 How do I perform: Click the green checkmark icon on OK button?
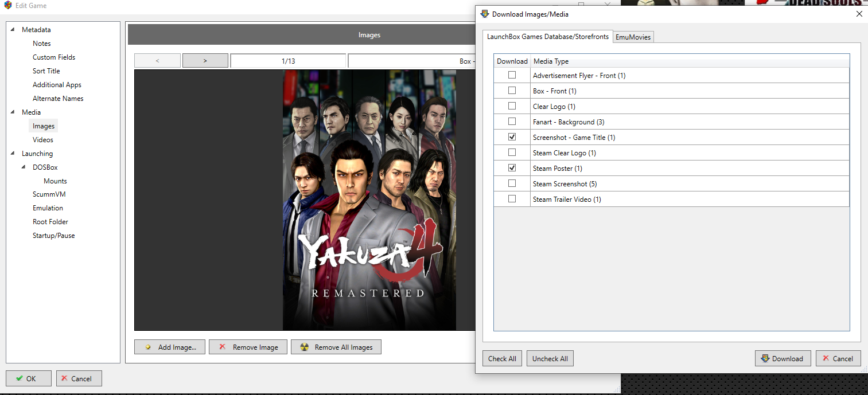(20, 378)
